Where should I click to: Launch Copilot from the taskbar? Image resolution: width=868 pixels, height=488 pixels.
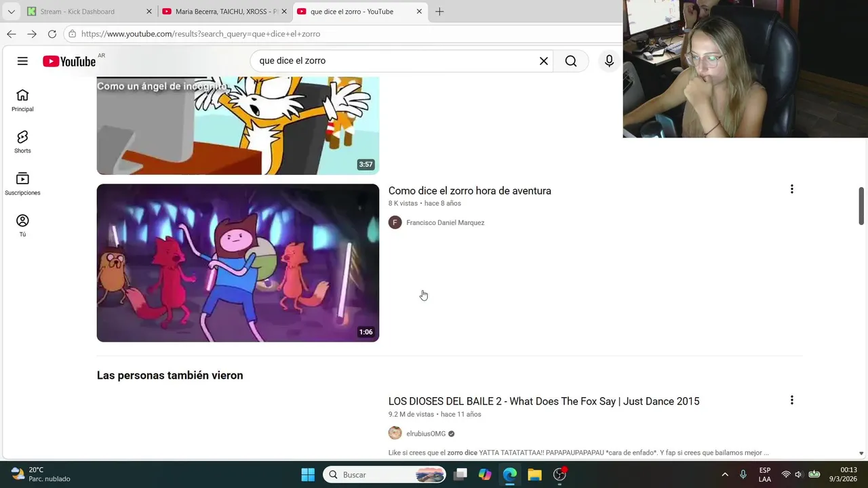click(485, 474)
